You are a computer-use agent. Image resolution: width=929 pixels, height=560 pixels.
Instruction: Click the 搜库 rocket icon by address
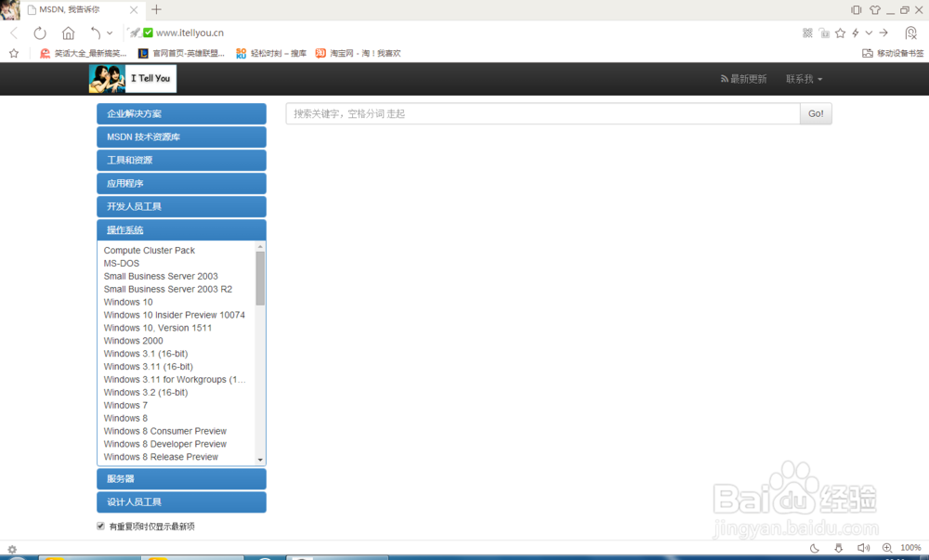pos(135,33)
